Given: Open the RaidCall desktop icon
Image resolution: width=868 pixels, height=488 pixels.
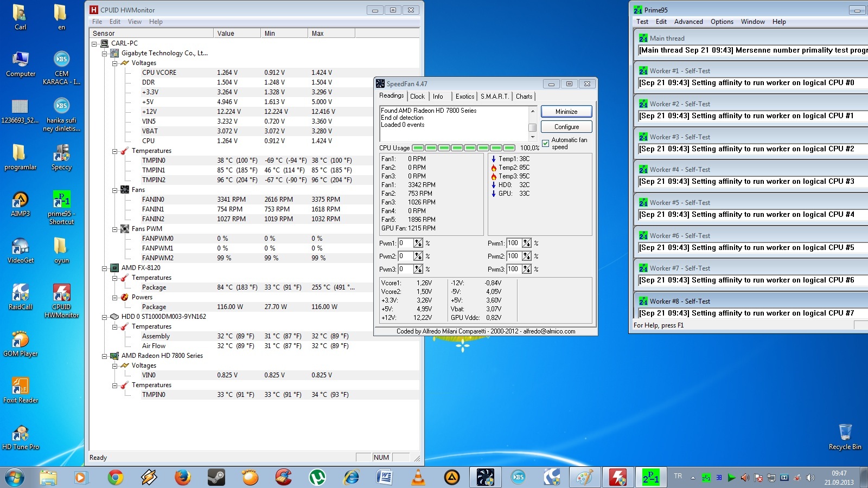Looking at the screenshot, I should point(20,298).
